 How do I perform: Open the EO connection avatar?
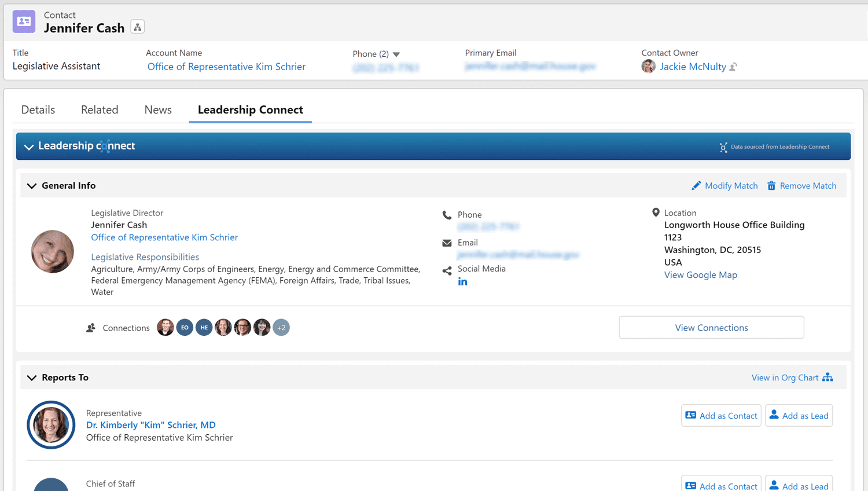click(185, 328)
